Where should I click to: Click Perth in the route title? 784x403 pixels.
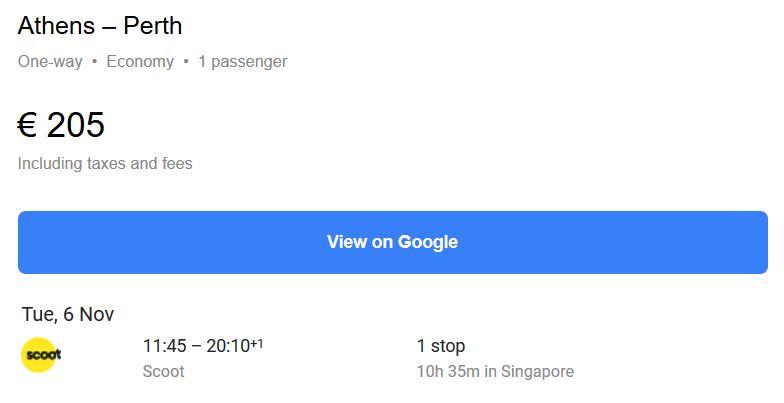153,26
